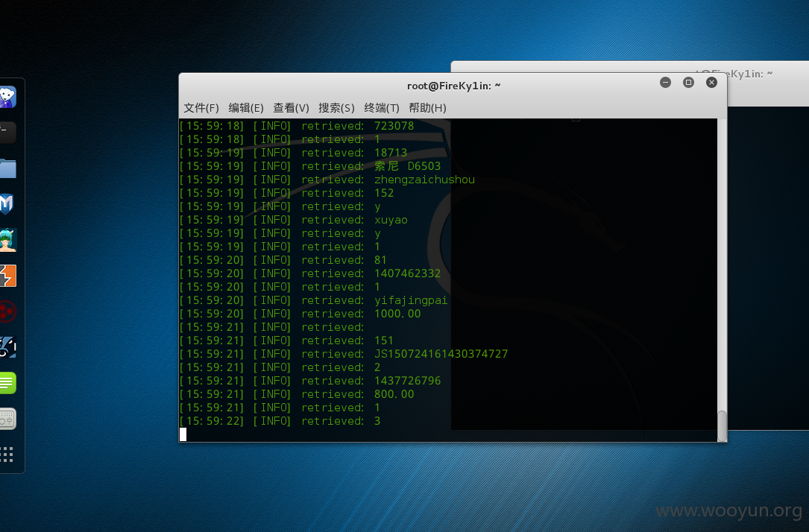
Task: Click retrieved value 1407462332
Action: click(x=408, y=273)
